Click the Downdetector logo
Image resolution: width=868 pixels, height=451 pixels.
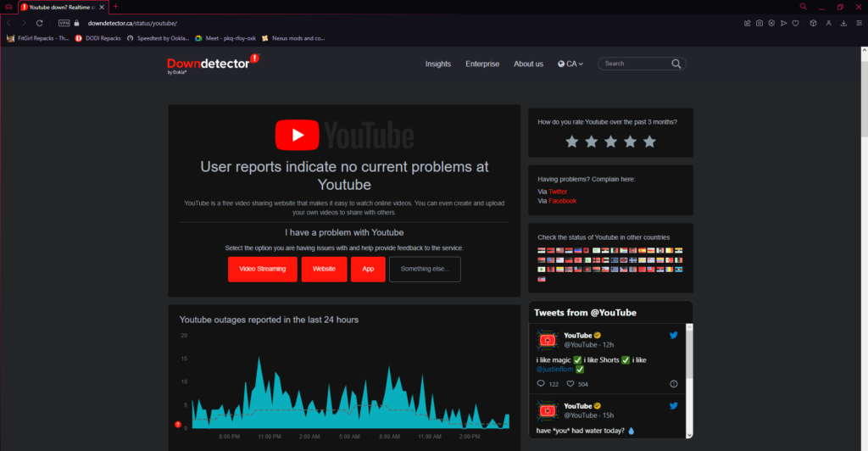tap(213, 64)
